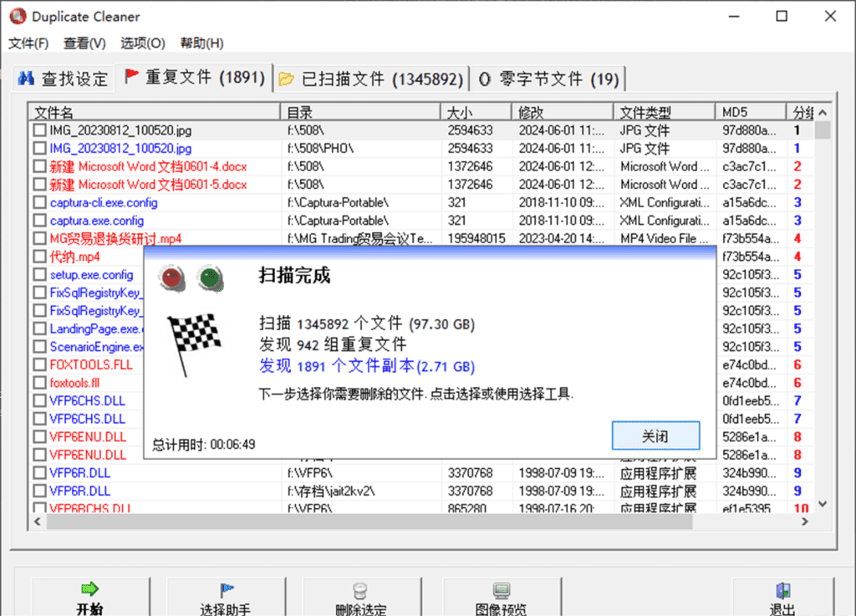The width and height of the screenshot is (856, 616).
Task: Click the door Exit icon
Action: 782,590
